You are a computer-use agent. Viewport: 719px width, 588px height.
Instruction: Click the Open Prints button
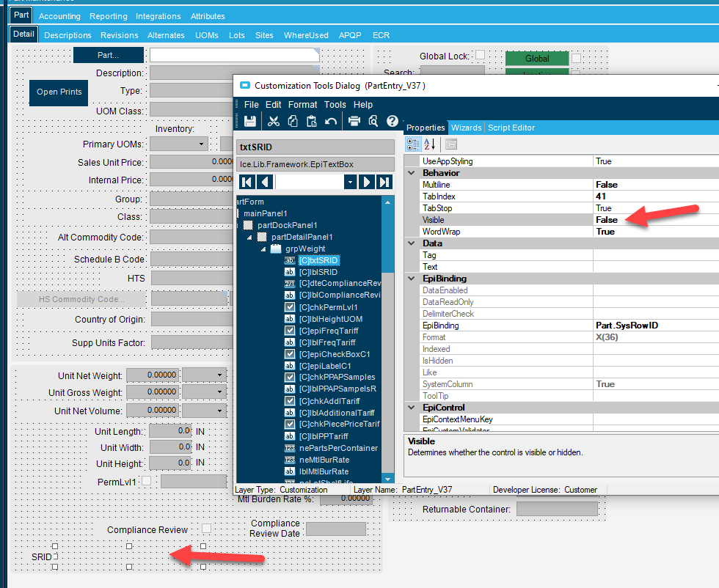[x=59, y=92]
